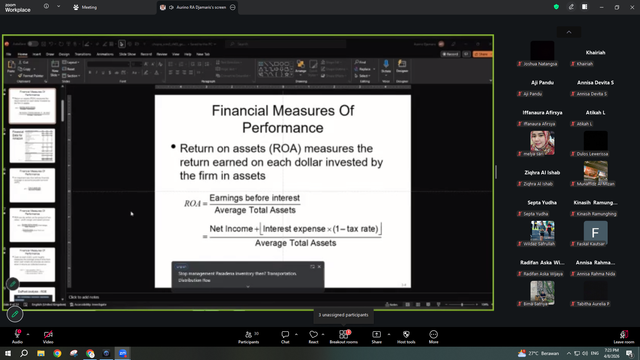Click the PowerPoint zoom slider
This screenshot has height=360, width=640.
pyautogui.click(x=462, y=304)
